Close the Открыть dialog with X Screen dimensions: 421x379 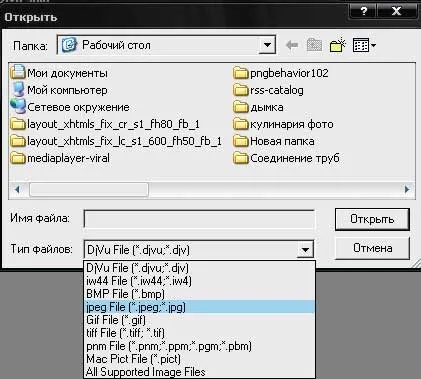(396, 11)
